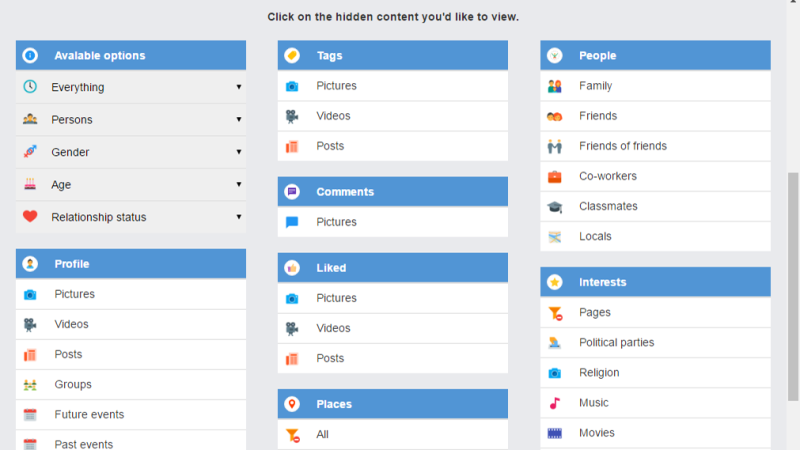The height and width of the screenshot is (450, 800).
Task: Open the Persons dropdown
Action: coord(239,120)
